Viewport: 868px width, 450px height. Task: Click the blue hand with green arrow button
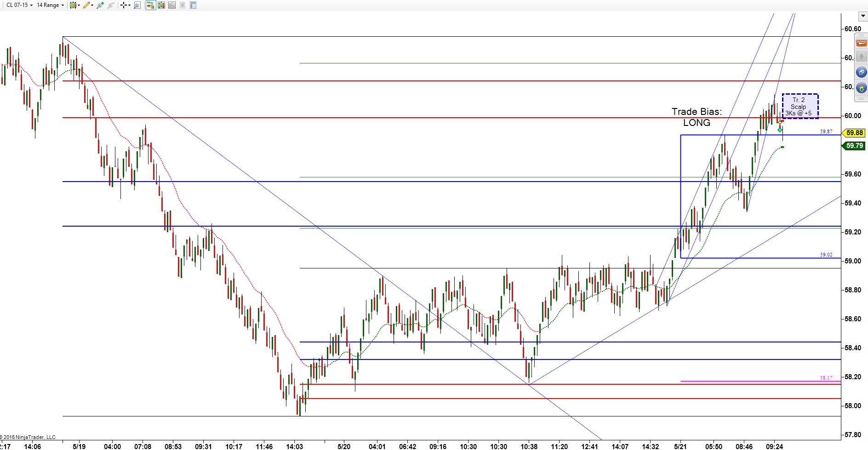(861, 88)
